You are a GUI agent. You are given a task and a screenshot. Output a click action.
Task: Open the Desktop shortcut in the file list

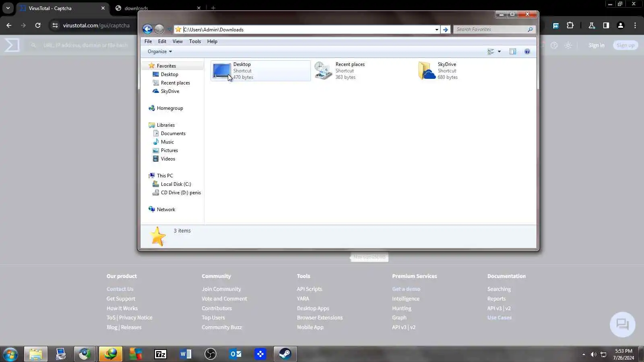pos(261,71)
